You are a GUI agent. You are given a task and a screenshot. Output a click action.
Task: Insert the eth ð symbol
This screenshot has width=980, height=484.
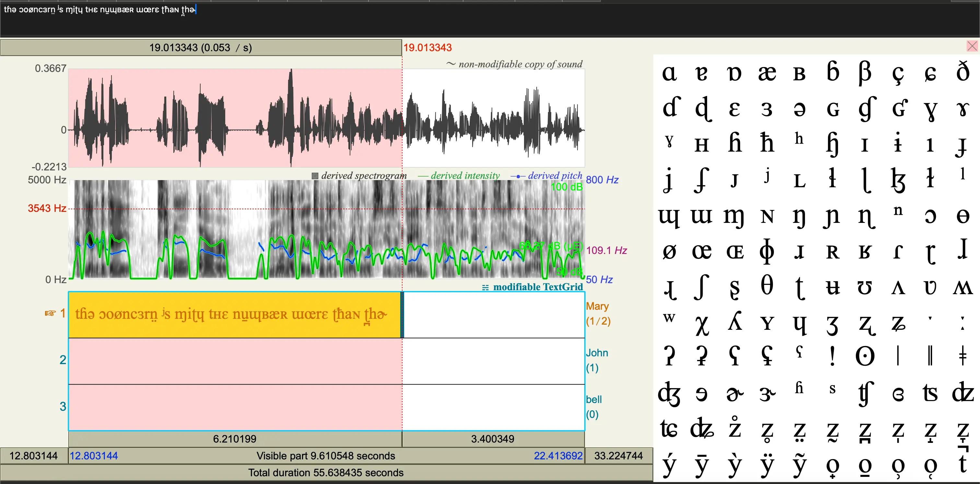click(962, 72)
